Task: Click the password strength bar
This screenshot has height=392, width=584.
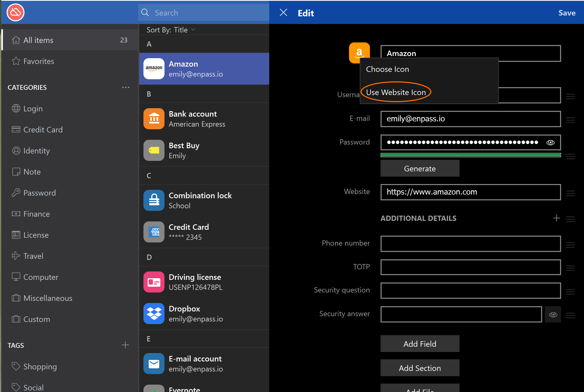Action: point(471,155)
